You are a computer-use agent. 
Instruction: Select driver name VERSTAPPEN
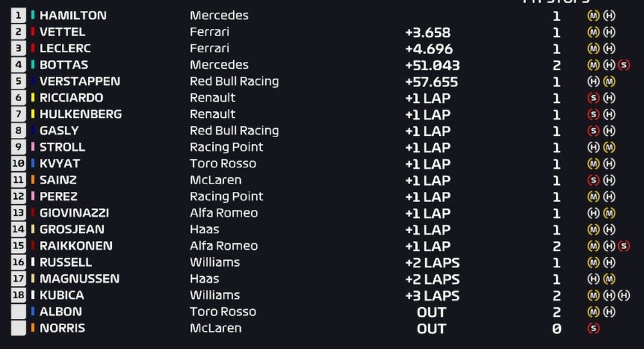click(79, 82)
